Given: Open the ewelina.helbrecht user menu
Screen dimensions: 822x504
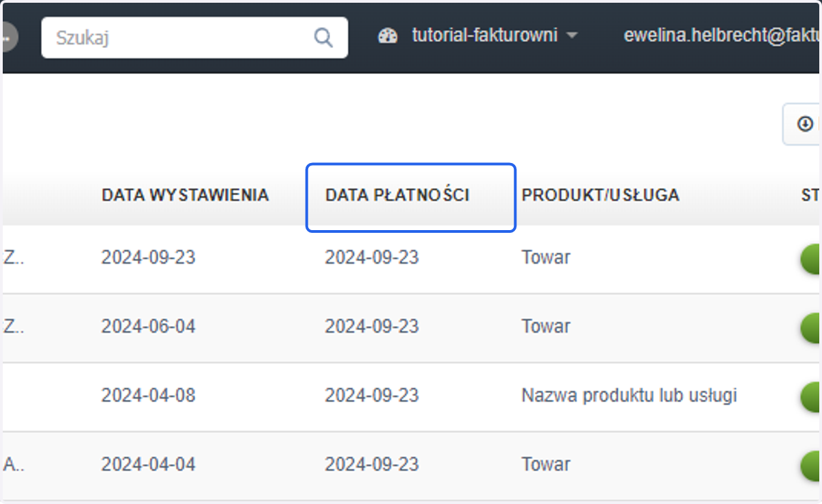Looking at the screenshot, I should point(723,36).
